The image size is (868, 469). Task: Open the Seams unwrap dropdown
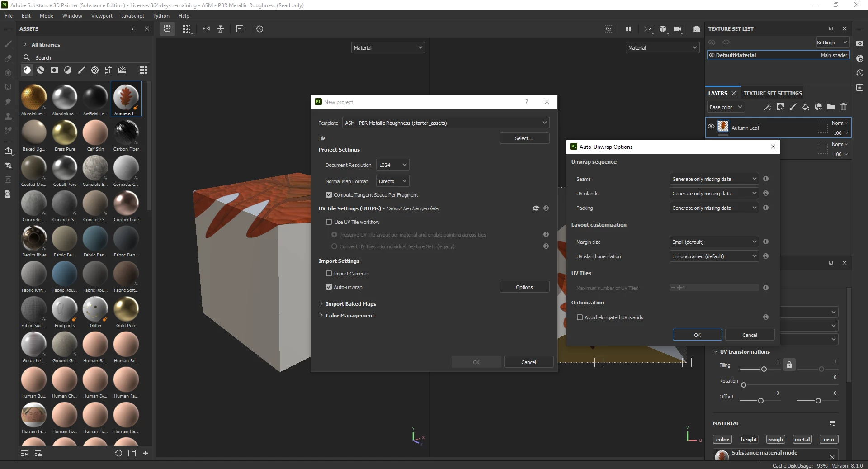714,179
